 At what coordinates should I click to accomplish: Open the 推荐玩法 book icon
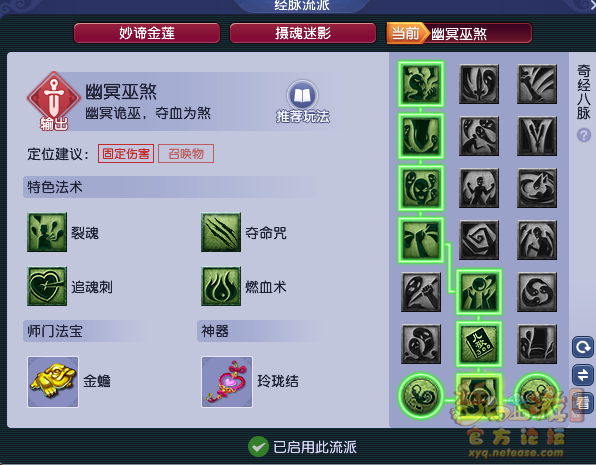tap(302, 95)
